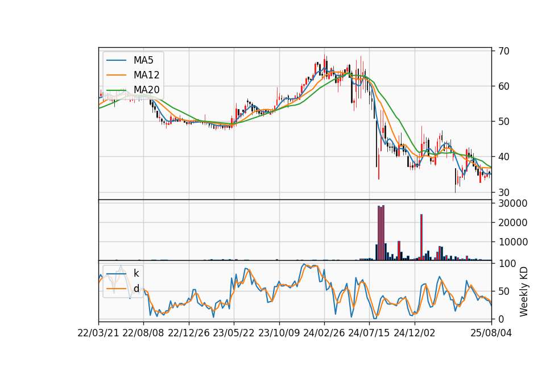The width and height of the screenshot is (546, 392).
Task: Click the date label 24/12/02
Action: coord(415,333)
